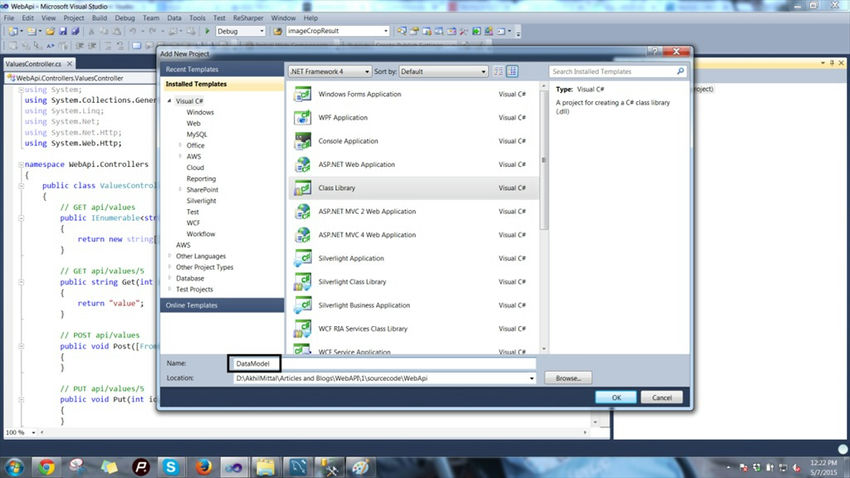The width and height of the screenshot is (850, 478).
Task: Click the Open File toolbar icon
Action: (50, 31)
